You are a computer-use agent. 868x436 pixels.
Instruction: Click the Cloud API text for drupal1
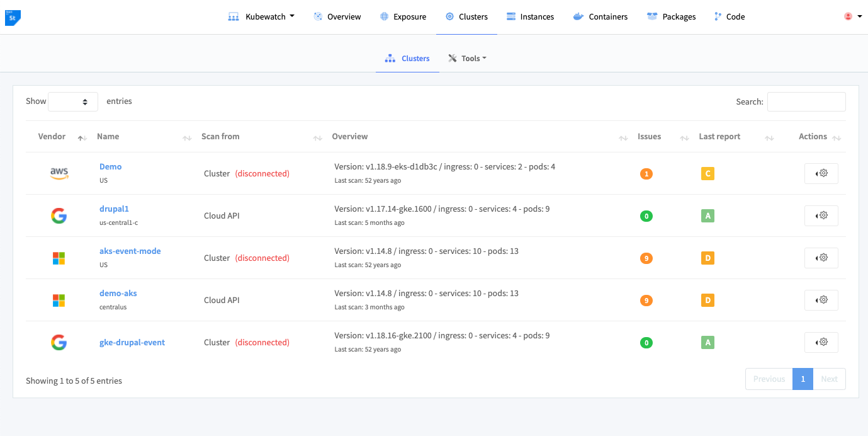pyautogui.click(x=222, y=215)
